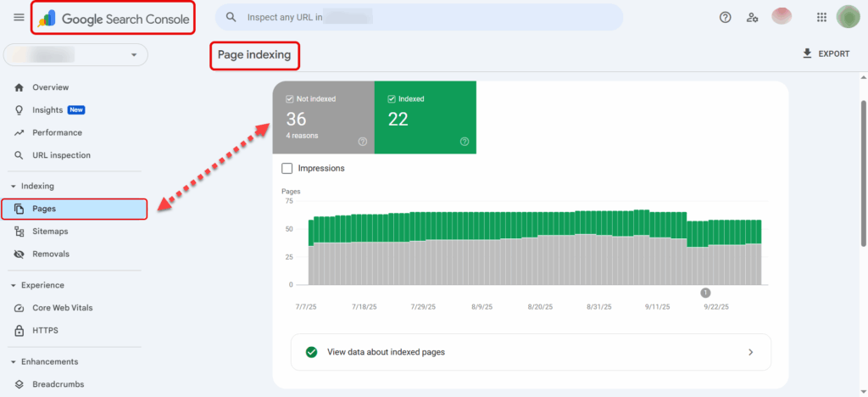Toggle the Impressions checkbox

click(x=287, y=168)
